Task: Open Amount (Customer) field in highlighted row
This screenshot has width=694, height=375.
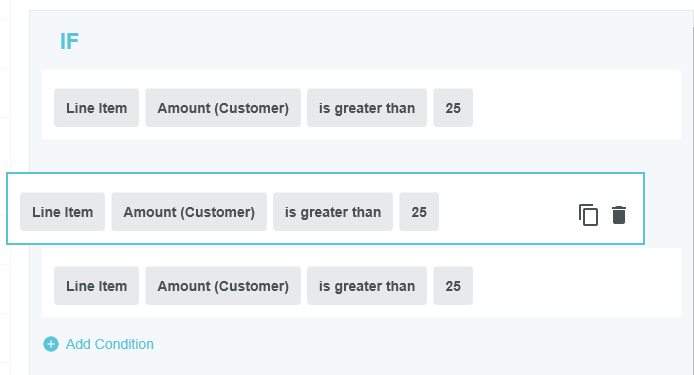Action: pos(189,212)
